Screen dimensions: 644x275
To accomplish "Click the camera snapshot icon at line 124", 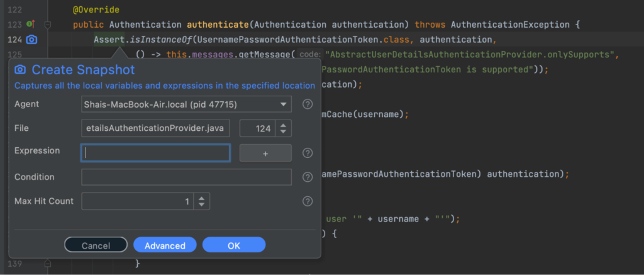I will (x=31, y=40).
